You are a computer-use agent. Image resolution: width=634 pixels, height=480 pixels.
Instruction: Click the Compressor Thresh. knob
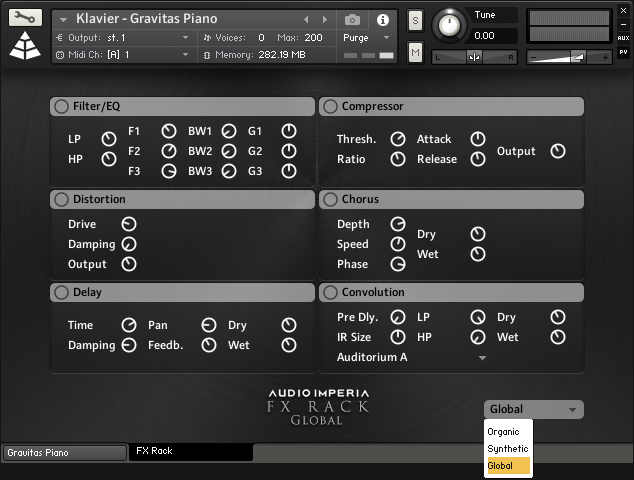398,139
